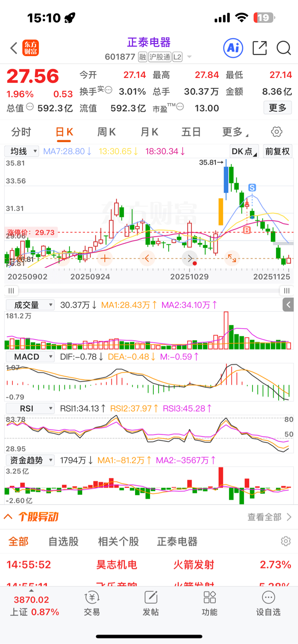Tap 涨停价：29.73 label
Image resolution: width=298 pixels, height=644 pixels.
point(31,232)
